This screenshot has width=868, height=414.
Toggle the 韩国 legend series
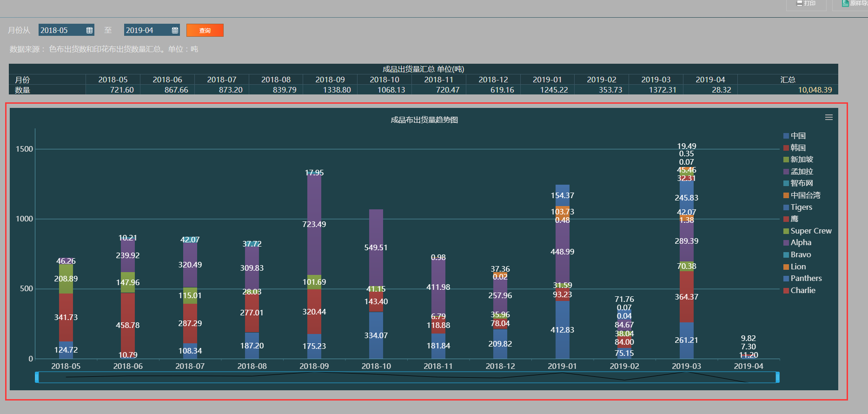(795, 147)
